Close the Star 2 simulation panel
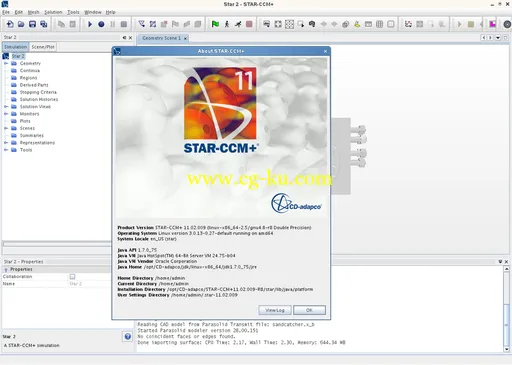Image resolution: width=512 pixels, height=365 pixels. tap(130, 38)
